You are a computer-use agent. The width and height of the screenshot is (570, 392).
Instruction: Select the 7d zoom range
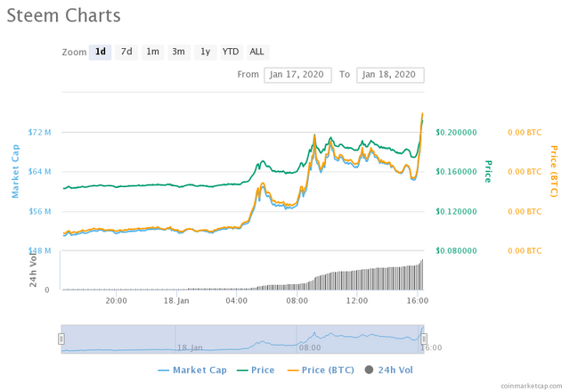126,52
